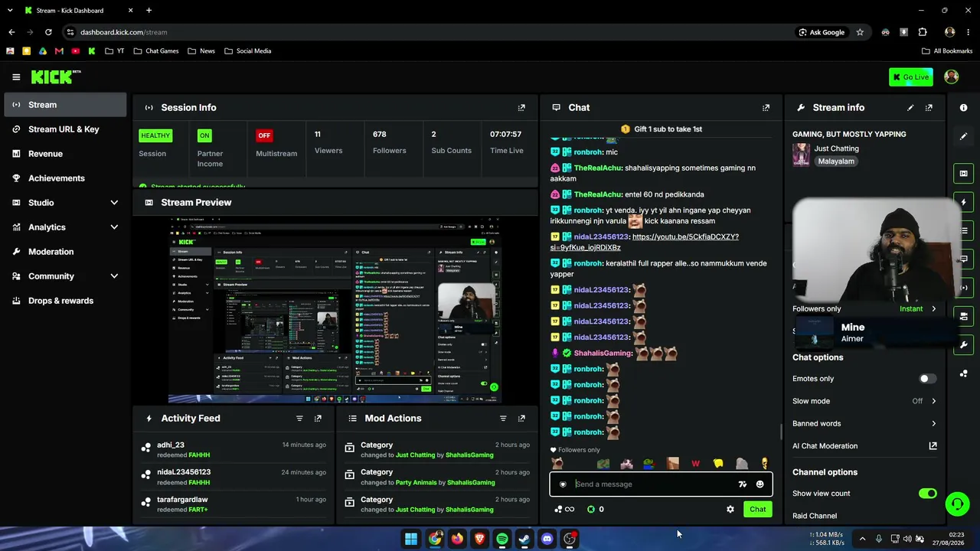Viewport: 980px width, 551px height.
Task: Open Followers only Instant setting
Action: coord(917,309)
